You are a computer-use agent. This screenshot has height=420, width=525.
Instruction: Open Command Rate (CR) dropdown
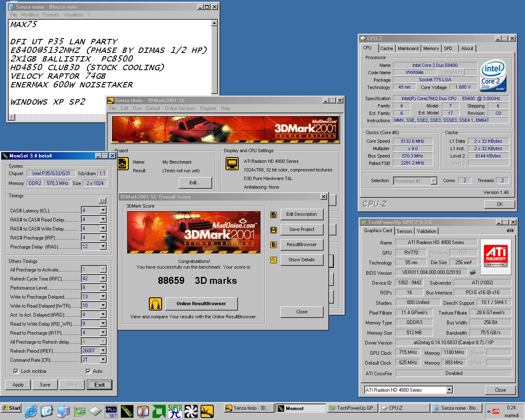pyautogui.click(x=103, y=360)
